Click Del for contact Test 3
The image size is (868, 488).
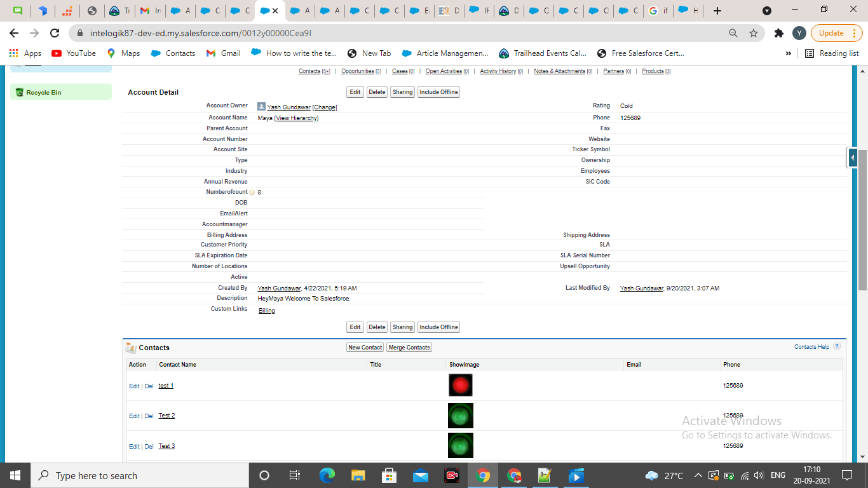(149, 447)
